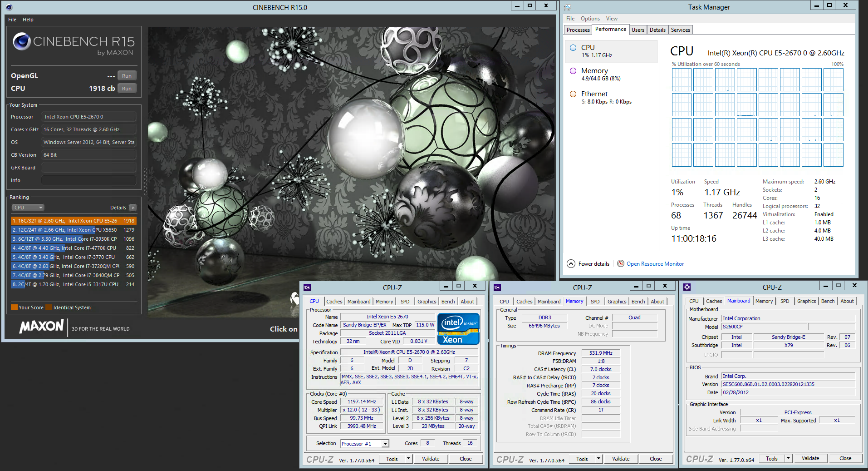Select Ethernet item in Task Manager sidebar
868x471 pixels.
tap(611, 98)
